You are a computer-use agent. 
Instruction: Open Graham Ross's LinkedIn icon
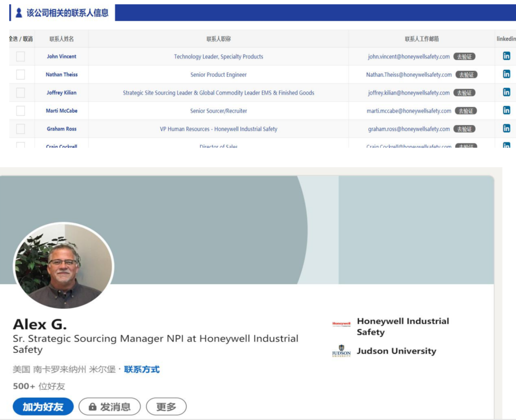tap(506, 128)
